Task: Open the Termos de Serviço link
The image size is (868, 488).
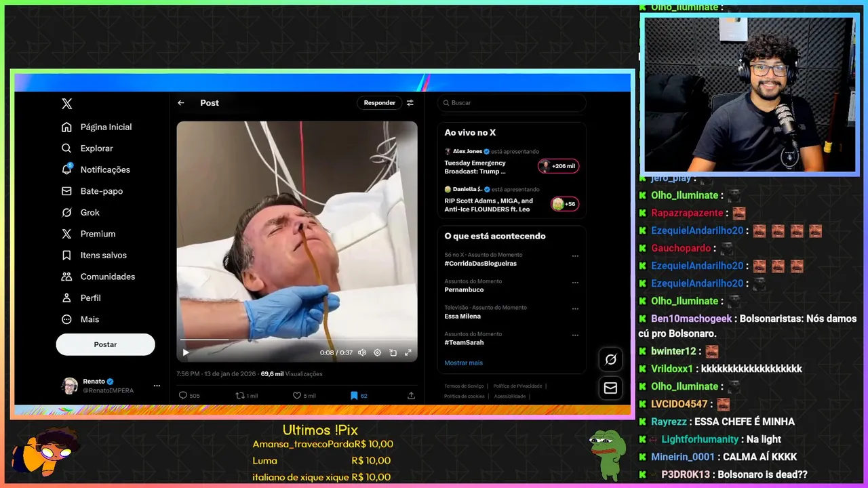Action: [x=464, y=386]
